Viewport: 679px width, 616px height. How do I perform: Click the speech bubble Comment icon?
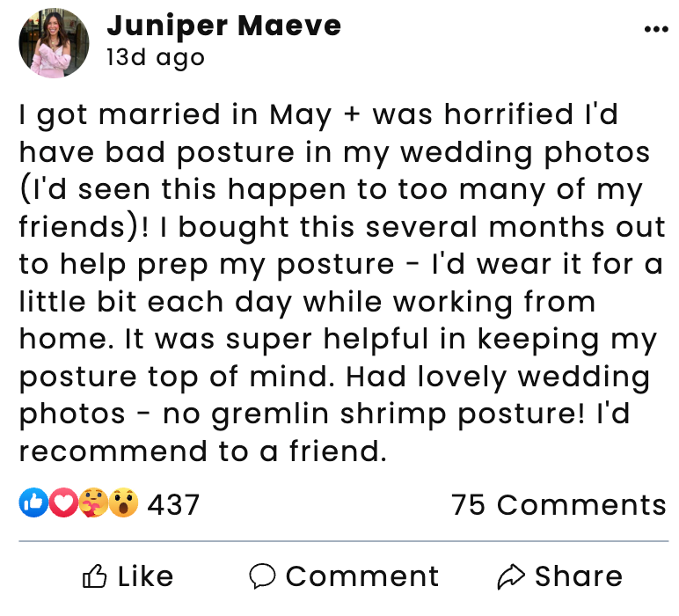point(262,577)
